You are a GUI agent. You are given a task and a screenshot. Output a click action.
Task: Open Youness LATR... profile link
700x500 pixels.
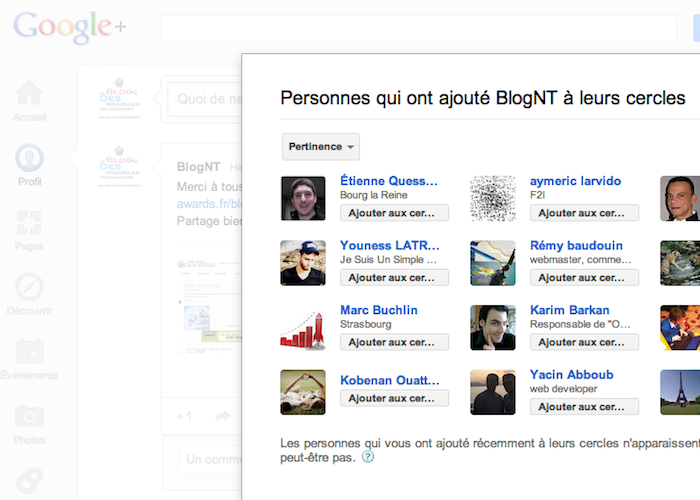(x=389, y=245)
